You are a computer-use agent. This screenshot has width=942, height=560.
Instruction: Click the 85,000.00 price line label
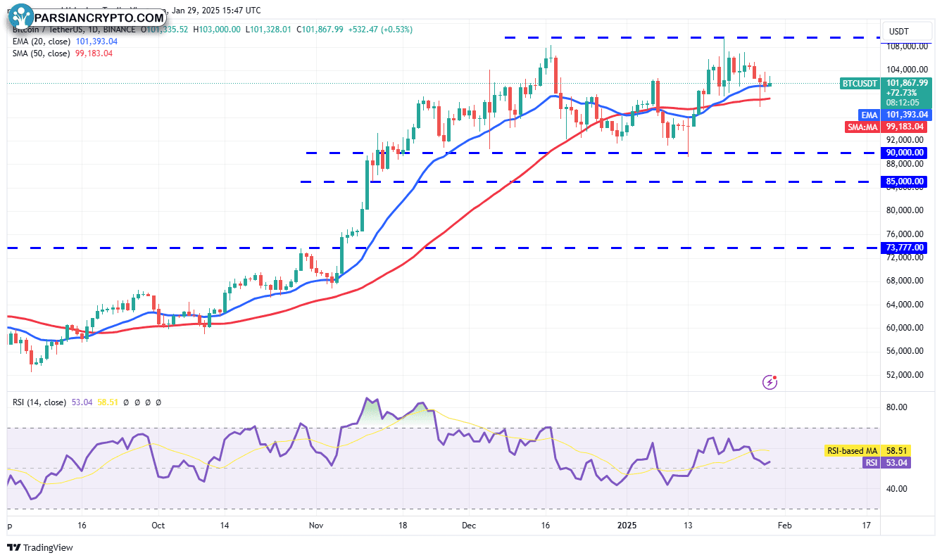905,182
